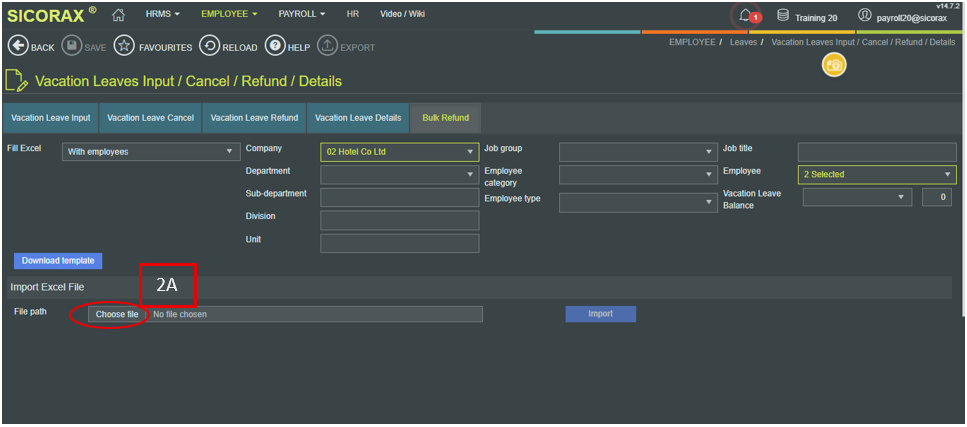Open the Fill Excel dropdown
Image resolution: width=967 pixels, height=427 pixels.
[x=150, y=152]
